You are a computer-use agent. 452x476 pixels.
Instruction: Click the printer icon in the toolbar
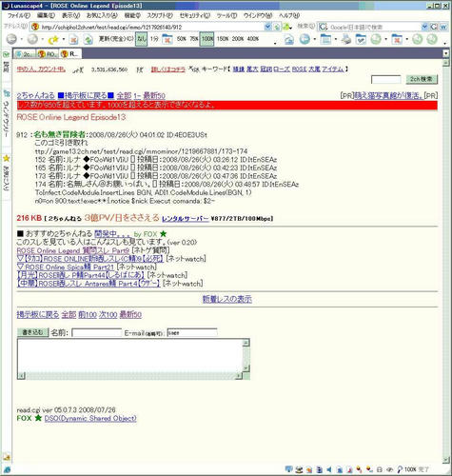[346, 39]
